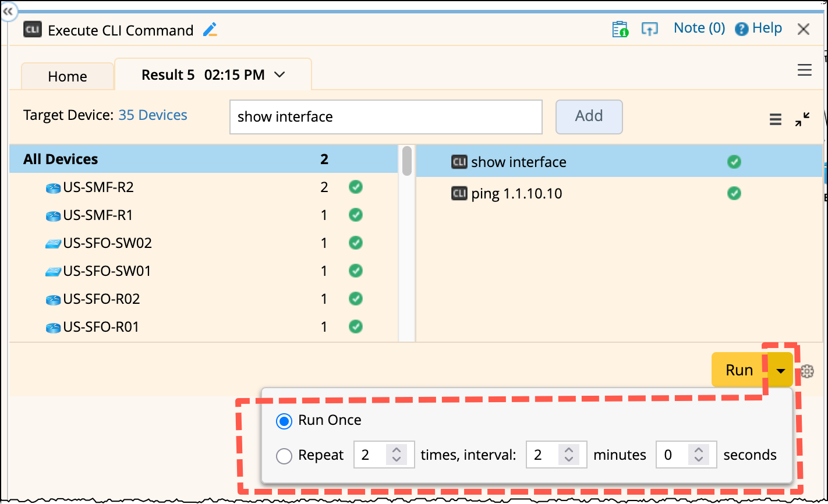Increase the interval minutes value
The height and width of the screenshot is (504, 828).
tap(568, 450)
